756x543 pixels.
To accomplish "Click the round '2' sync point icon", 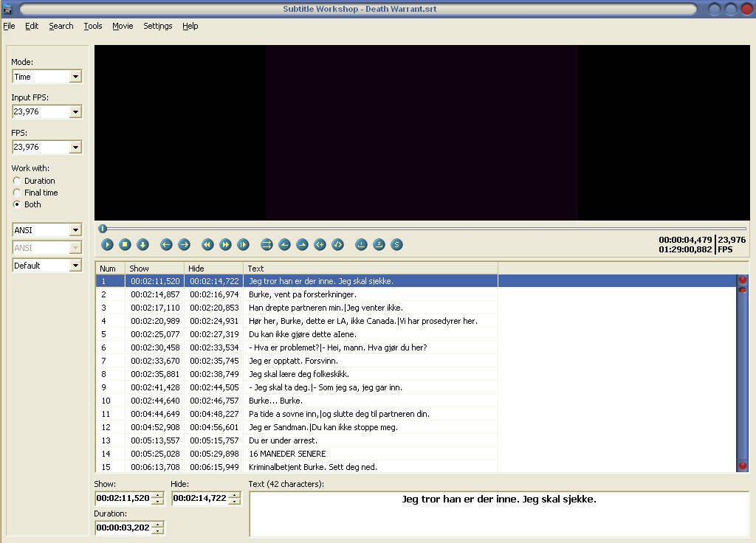I will [x=379, y=244].
